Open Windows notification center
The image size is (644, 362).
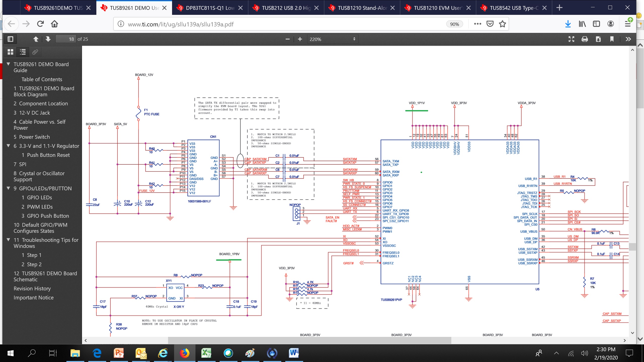629,353
